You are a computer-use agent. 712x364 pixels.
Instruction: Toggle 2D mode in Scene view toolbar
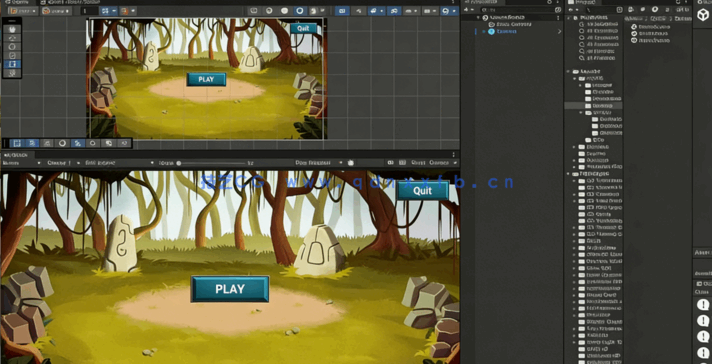pyautogui.click(x=343, y=11)
